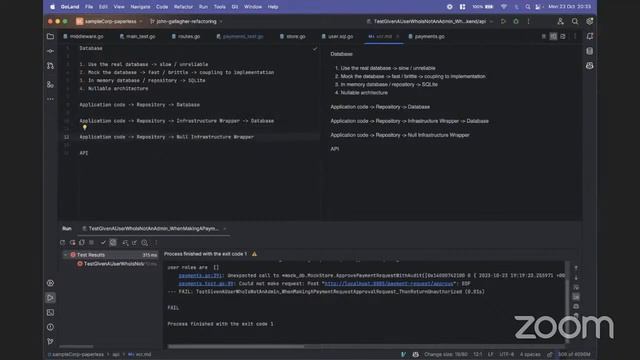The width and height of the screenshot is (640, 360).
Task: Open the Copilot status icon in status bar
Action: pyautogui.click(x=416, y=354)
